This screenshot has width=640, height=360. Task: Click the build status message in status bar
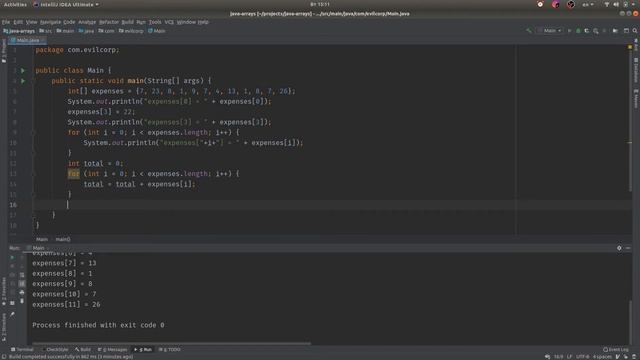coord(71,357)
